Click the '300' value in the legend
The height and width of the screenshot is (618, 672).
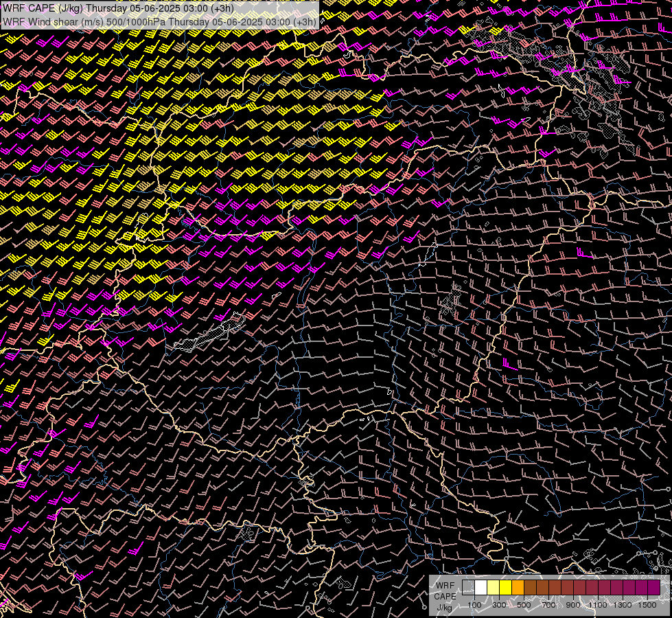point(499,605)
